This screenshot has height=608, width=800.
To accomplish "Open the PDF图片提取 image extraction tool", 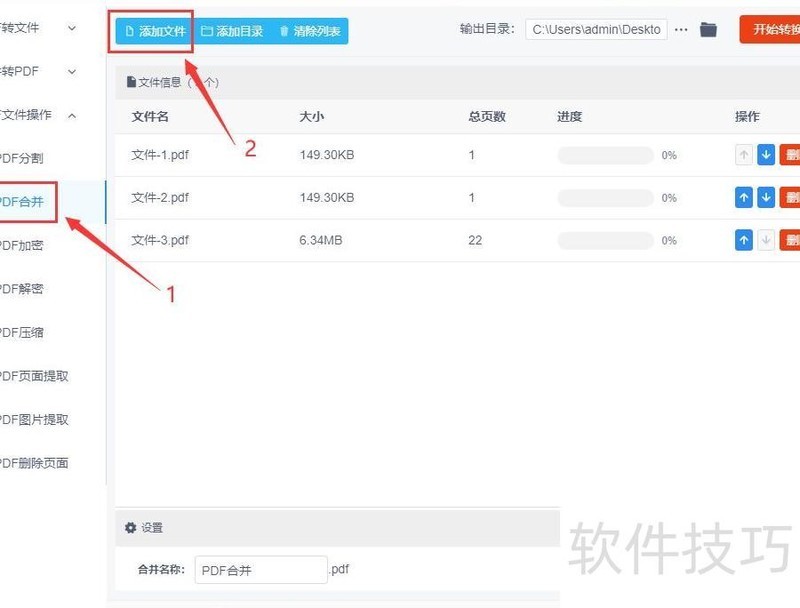I will (32, 419).
